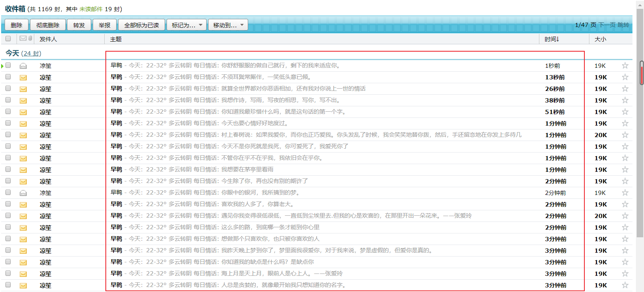644x292 pixels.
Task: Star the email received 1秒前
Action: [x=625, y=65]
